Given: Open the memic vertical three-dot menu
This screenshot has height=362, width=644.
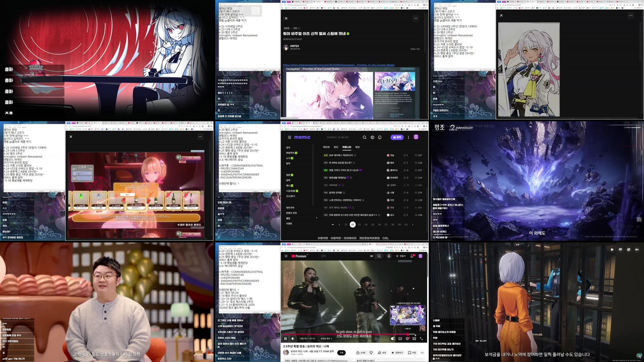Looking at the screenshot, I should [408, 137].
